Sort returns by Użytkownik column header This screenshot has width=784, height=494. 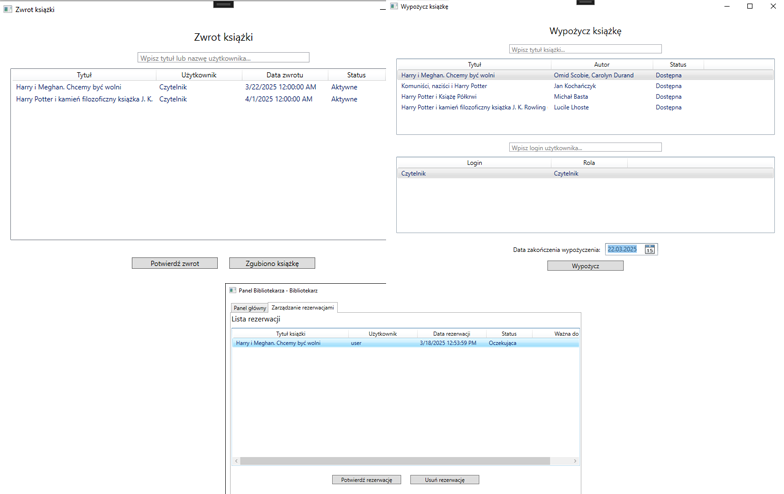click(x=199, y=75)
